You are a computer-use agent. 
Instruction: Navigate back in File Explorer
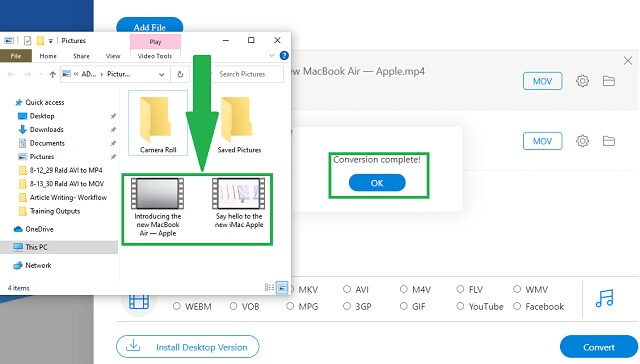pos(11,74)
